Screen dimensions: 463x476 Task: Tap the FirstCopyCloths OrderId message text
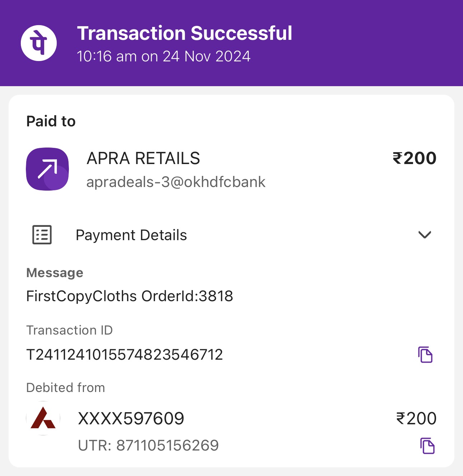point(130,296)
